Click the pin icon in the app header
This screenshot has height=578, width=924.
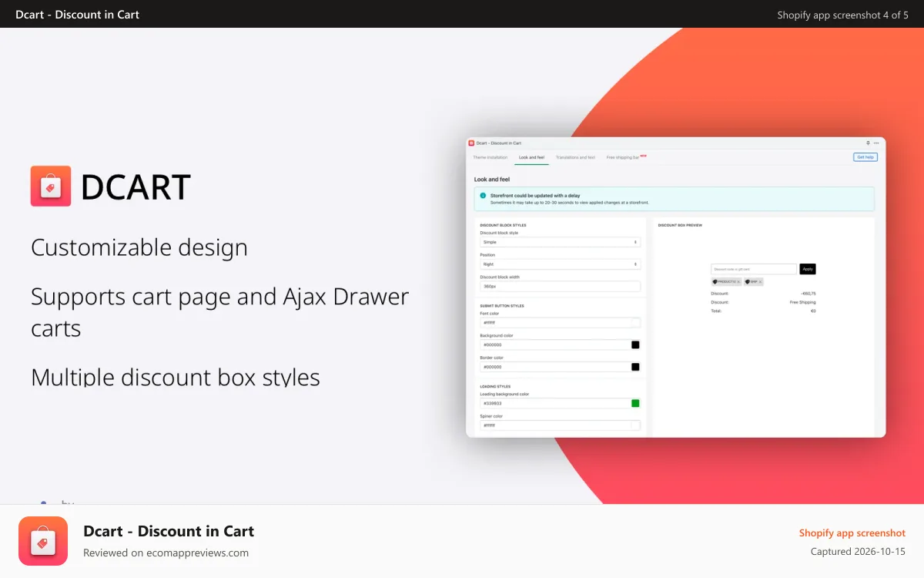(x=868, y=143)
